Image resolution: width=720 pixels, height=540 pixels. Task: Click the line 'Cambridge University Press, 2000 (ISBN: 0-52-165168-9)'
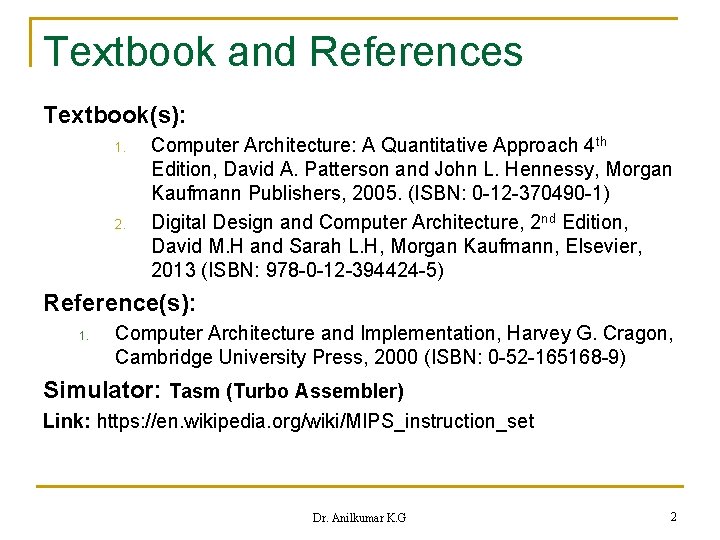point(370,357)
